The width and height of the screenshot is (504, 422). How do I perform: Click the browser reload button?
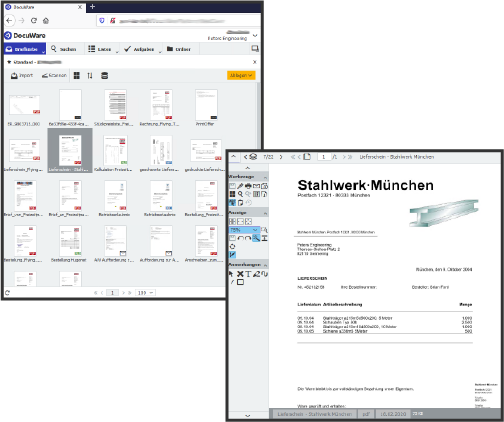34,21
